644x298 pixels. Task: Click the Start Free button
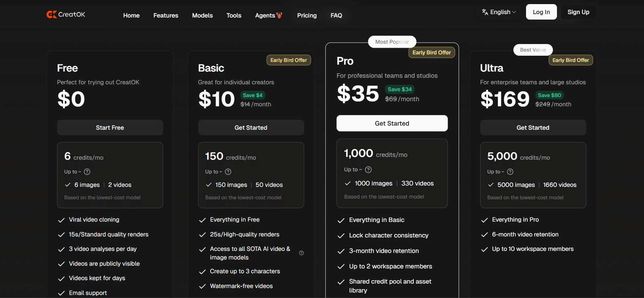coord(110,128)
